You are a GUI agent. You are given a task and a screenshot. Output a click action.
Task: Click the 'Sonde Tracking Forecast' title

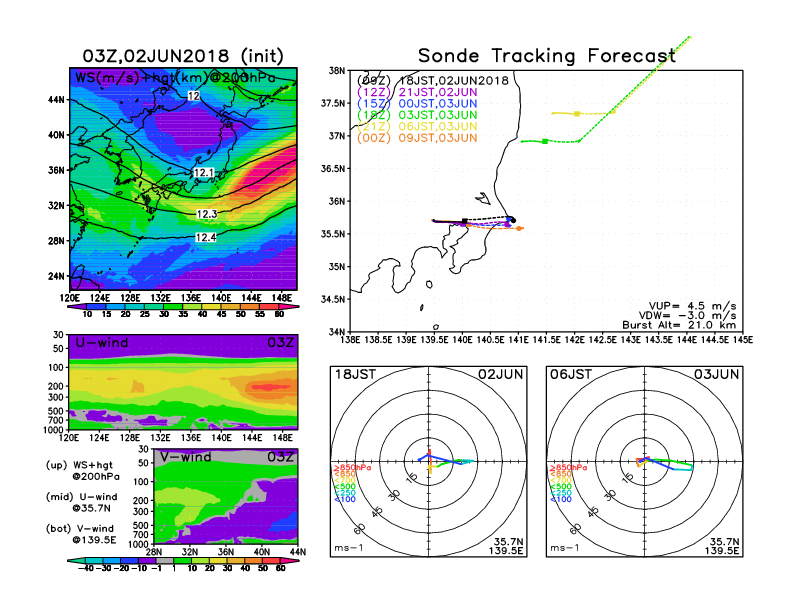click(x=547, y=56)
